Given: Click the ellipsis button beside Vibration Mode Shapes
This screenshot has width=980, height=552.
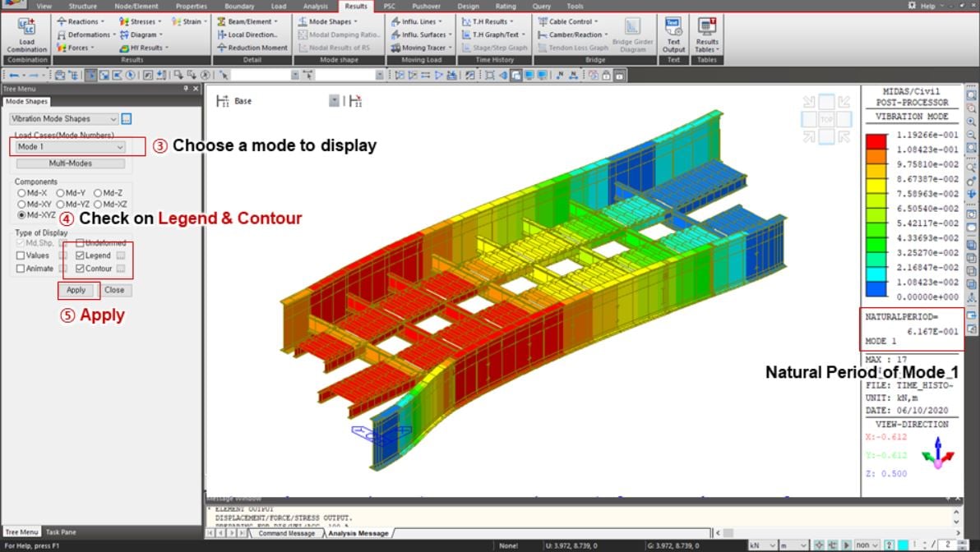Looking at the screenshot, I should coord(127,118).
